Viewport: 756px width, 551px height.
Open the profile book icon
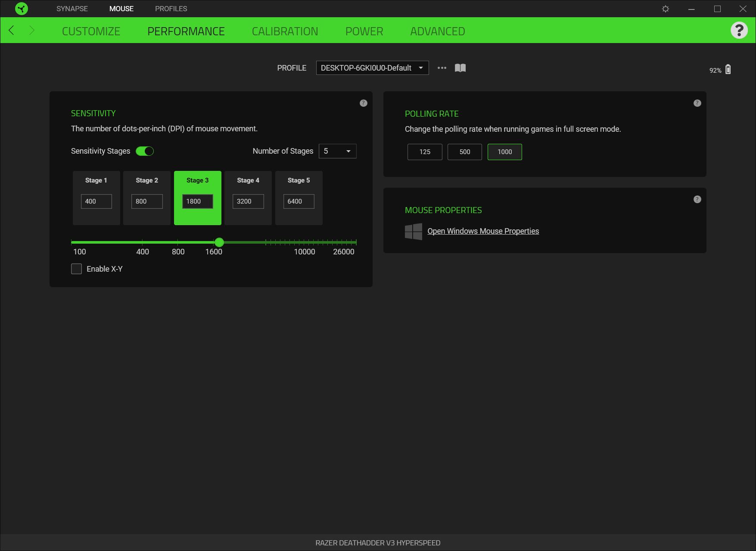click(460, 68)
